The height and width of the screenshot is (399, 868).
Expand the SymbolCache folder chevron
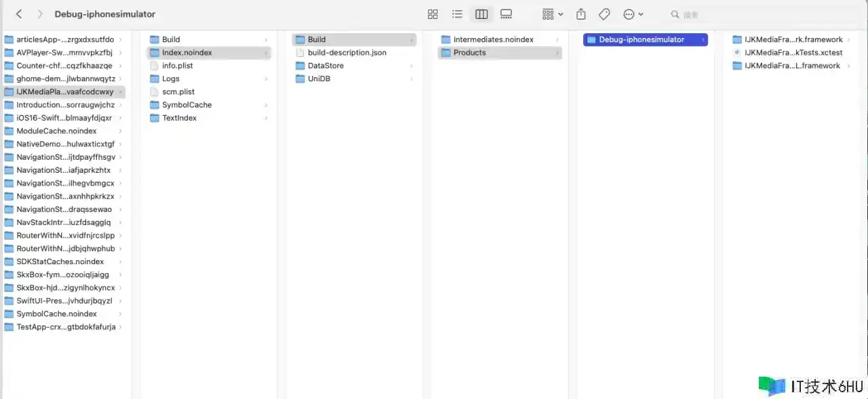point(266,105)
